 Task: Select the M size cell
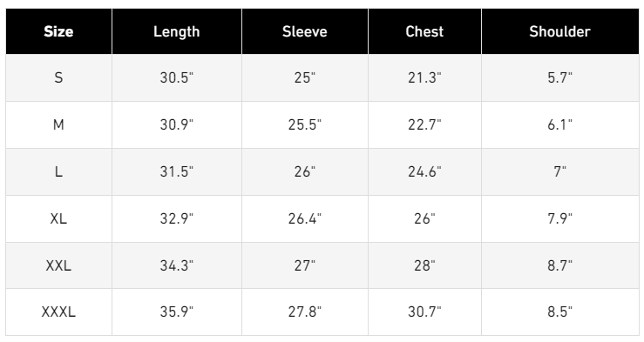pyautogui.click(x=58, y=124)
